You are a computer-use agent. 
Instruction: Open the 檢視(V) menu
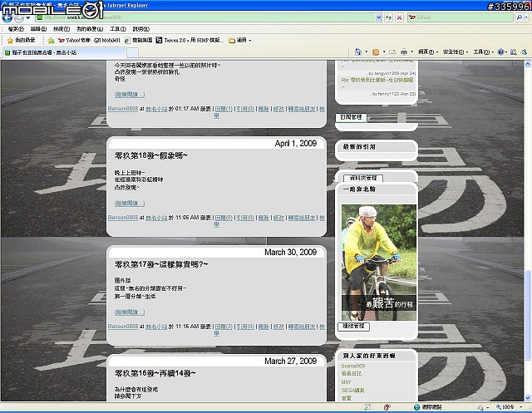62,29
